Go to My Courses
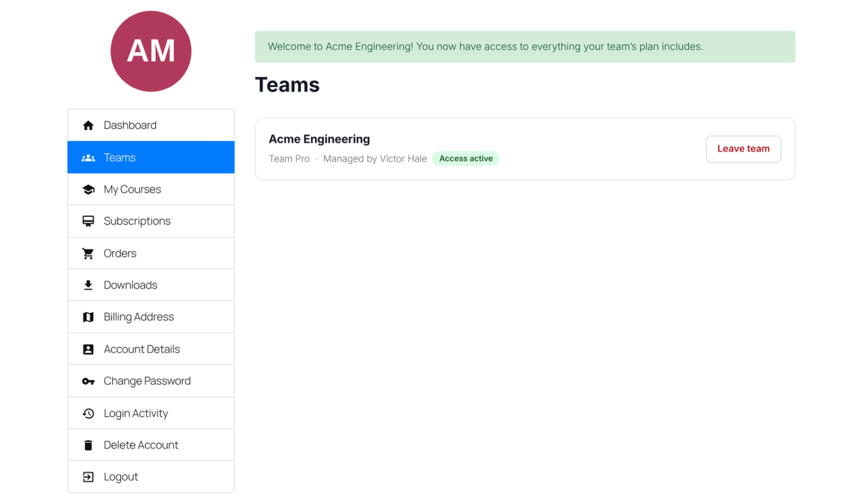This screenshot has height=504, width=863. coord(151,189)
